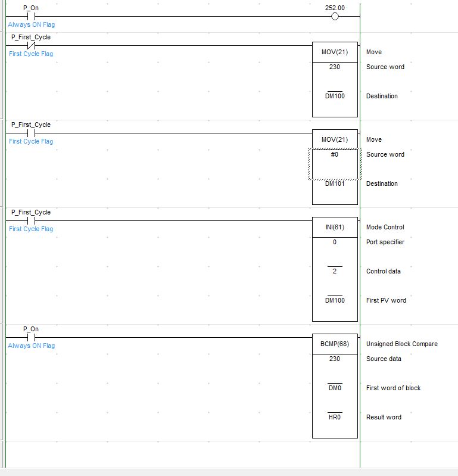Click the #0 source word operand
This screenshot has width=458, height=476.
pos(335,155)
